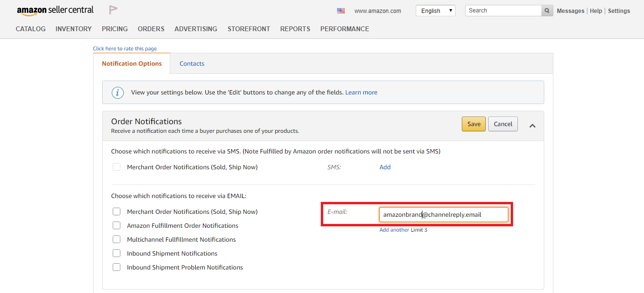Select the Notification Options tab

tap(132, 63)
